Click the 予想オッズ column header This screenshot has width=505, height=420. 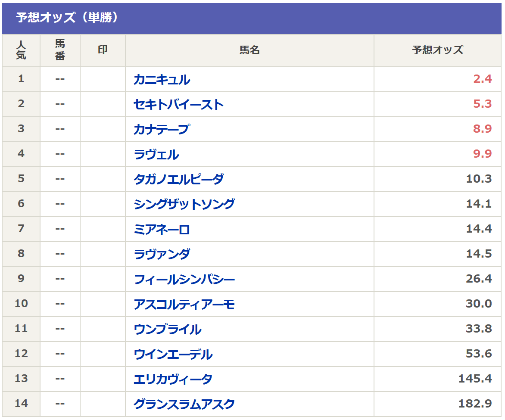(x=437, y=50)
